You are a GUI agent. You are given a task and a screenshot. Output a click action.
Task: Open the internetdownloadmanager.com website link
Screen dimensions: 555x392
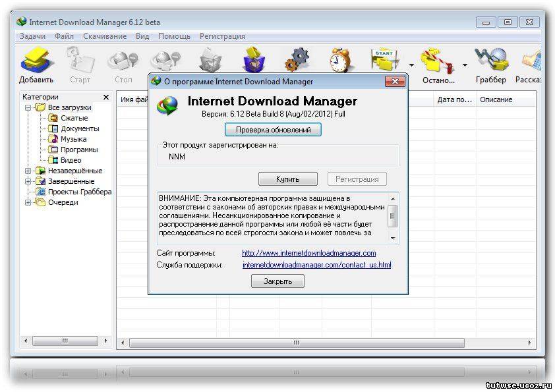pos(308,253)
